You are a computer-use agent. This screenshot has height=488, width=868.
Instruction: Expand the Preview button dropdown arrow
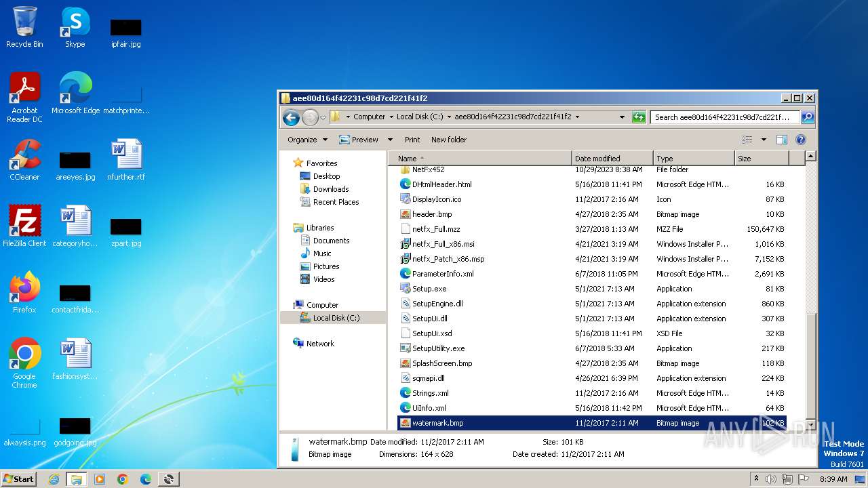[x=390, y=140]
